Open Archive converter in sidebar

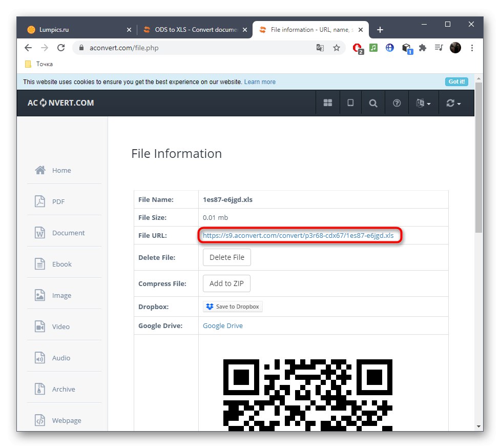pos(64,389)
